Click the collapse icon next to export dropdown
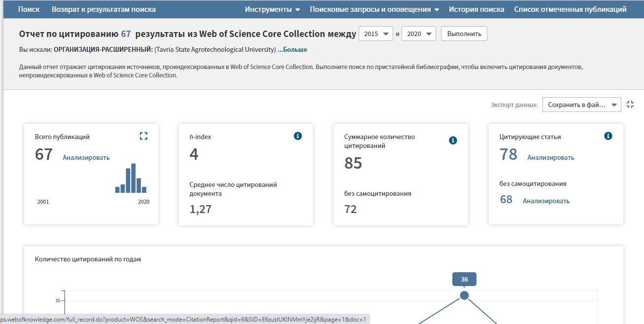Viewport: 644px width, 324px height. click(630, 105)
